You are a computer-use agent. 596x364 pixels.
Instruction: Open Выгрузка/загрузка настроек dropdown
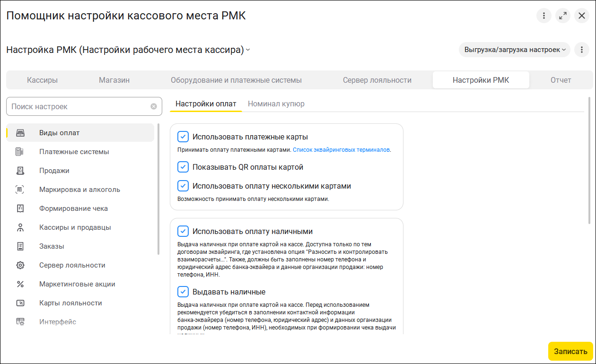pyautogui.click(x=515, y=50)
